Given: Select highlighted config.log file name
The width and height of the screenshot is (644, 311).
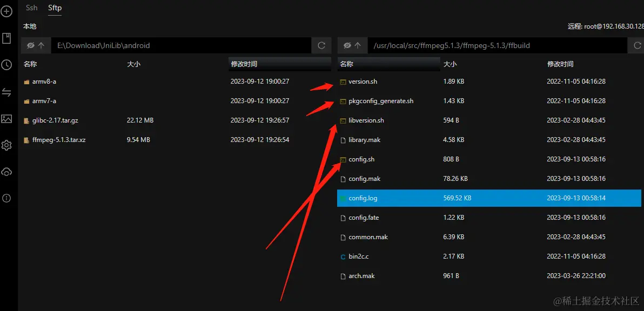Looking at the screenshot, I should pyautogui.click(x=363, y=198).
